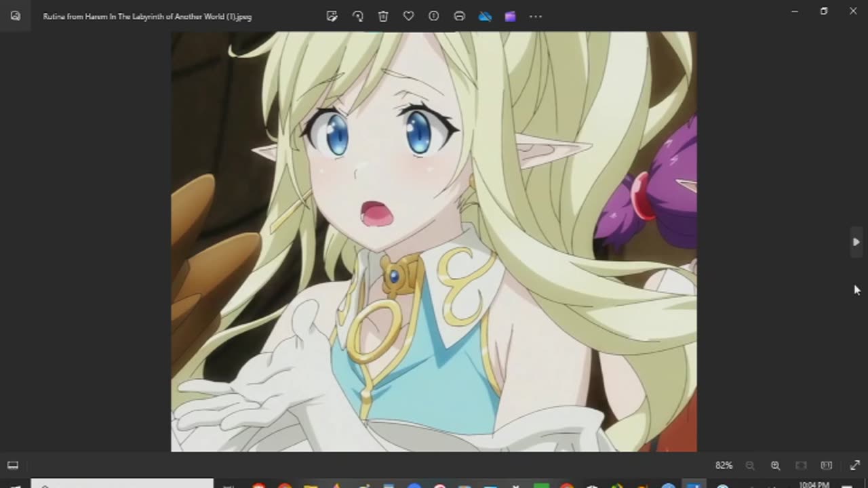Click the file name Rutine from Harem title

[x=147, y=16]
